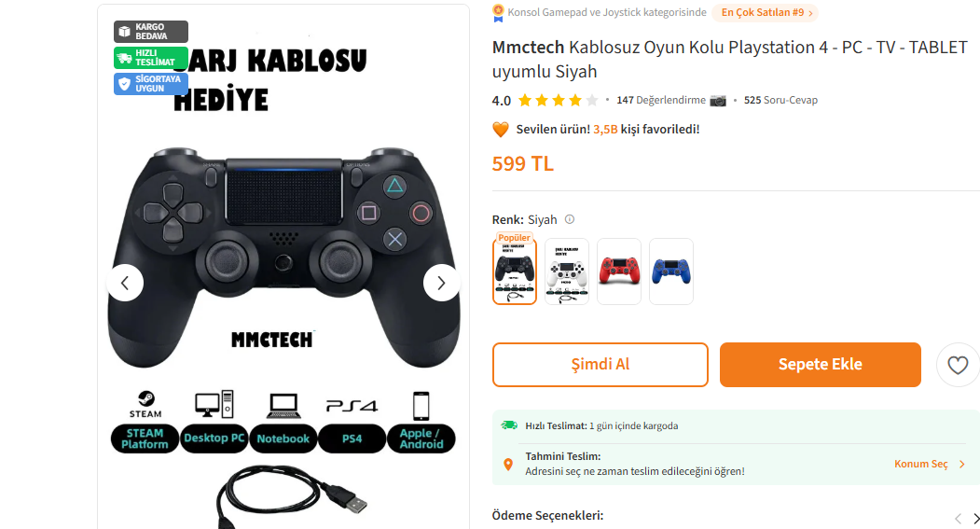
Task: Choose the red controller color variant
Action: click(619, 271)
